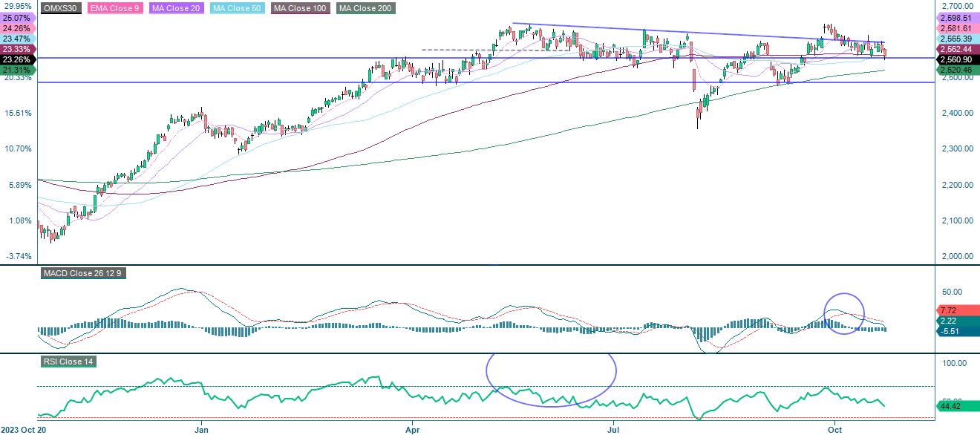Select the 2,562.44 price tag
Image resolution: width=980 pixels, height=435 pixels.
click(x=957, y=49)
